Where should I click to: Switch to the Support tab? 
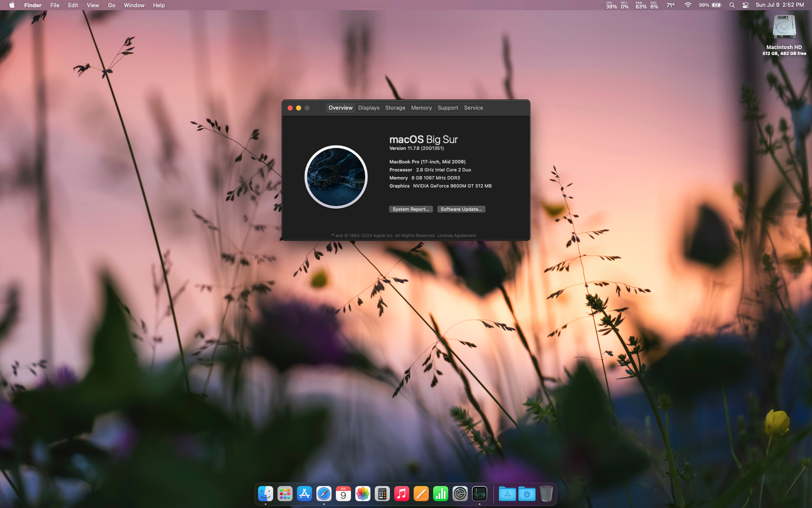pyautogui.click(x=448, y=108)
